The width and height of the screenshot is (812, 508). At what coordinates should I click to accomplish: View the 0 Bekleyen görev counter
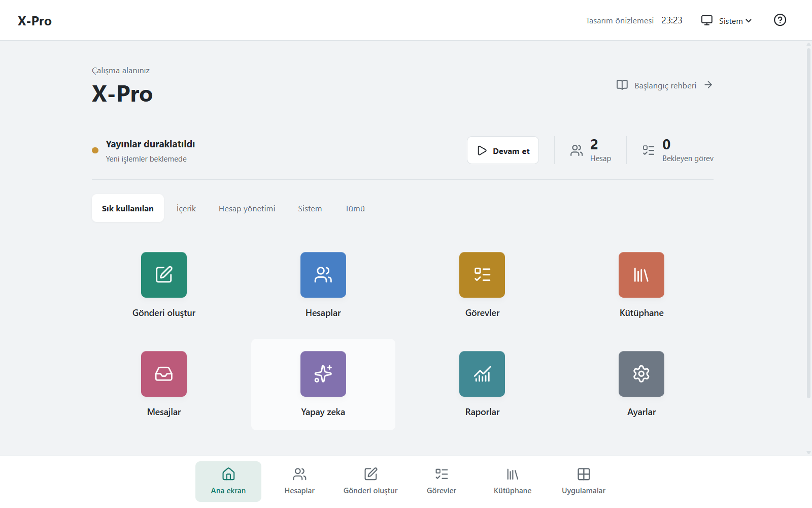click(678, 150)
